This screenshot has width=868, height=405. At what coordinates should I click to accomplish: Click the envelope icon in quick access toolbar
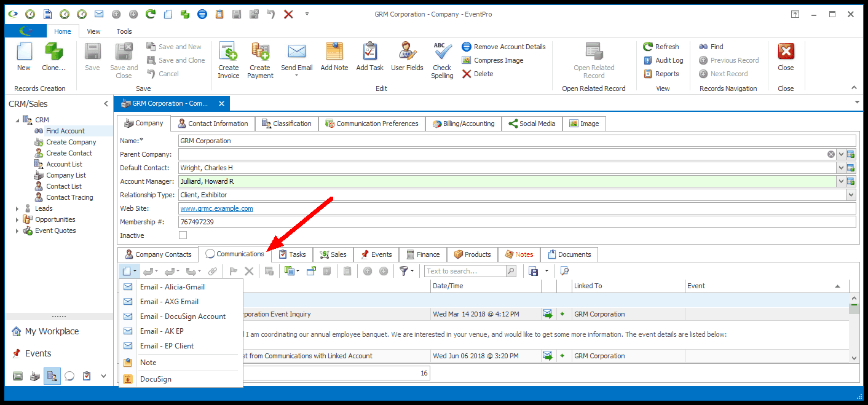pos(99,14)
